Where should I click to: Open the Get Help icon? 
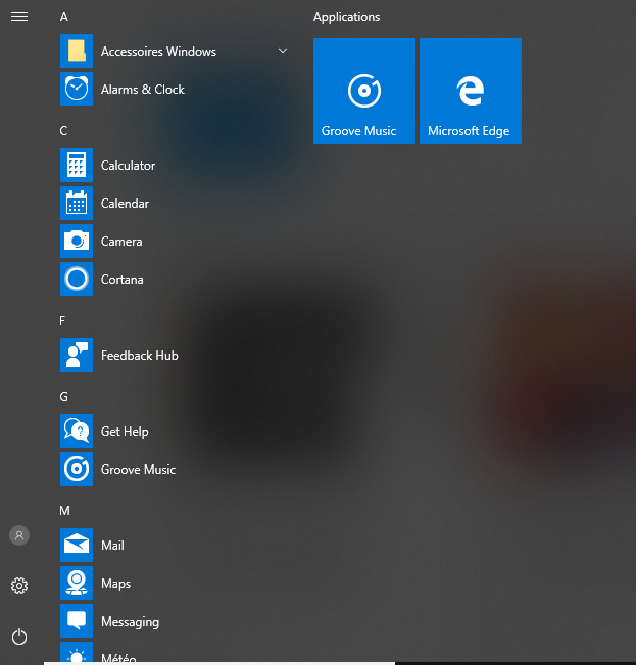[x=76, y=431]
